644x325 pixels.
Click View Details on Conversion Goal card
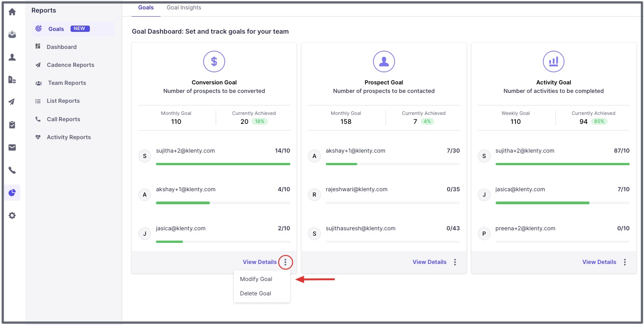point(259,262)
